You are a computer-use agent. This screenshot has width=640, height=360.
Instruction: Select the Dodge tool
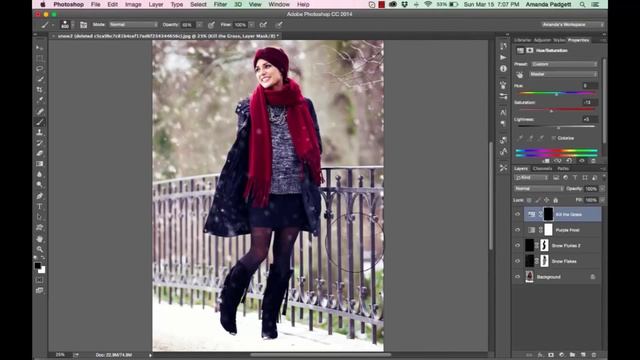(x=40, y=184)
